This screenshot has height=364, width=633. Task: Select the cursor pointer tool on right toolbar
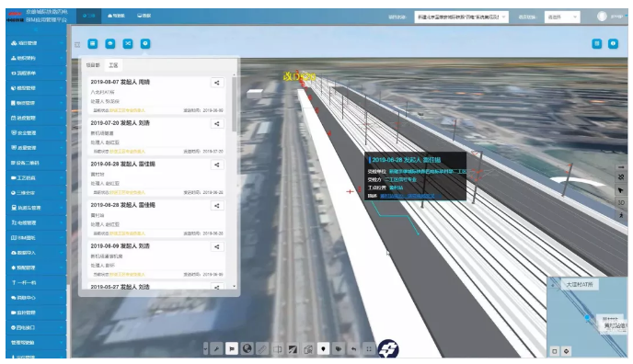[621, 190]
